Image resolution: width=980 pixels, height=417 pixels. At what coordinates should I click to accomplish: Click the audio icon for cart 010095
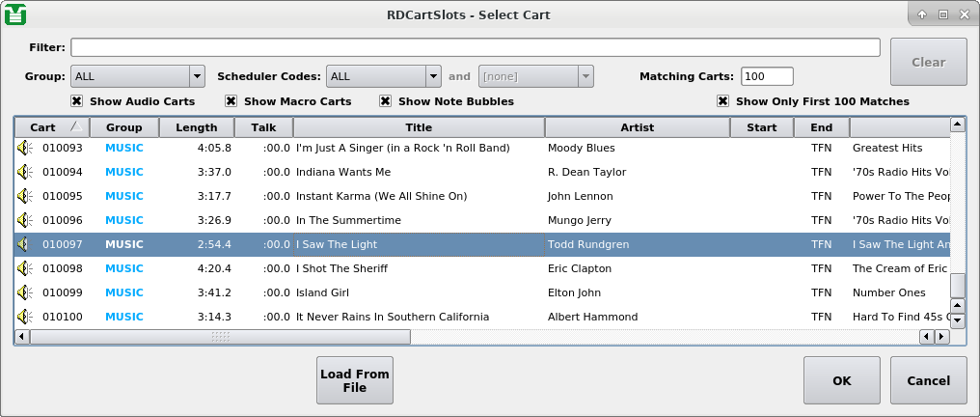pos(24,197)
